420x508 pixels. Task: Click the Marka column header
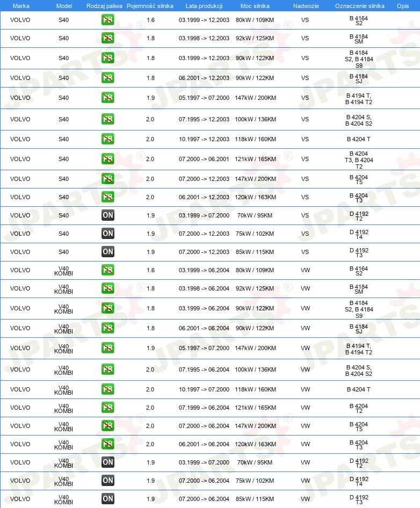(21, 6)
